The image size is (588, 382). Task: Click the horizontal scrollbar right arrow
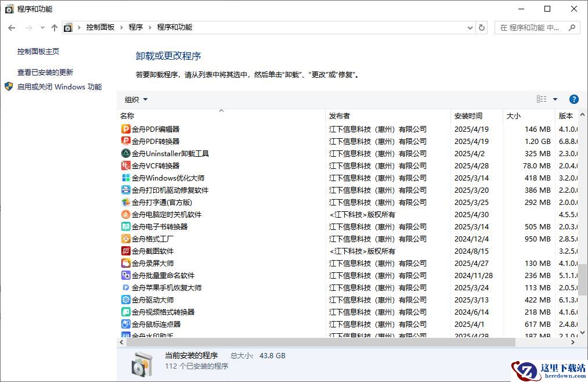[573, 343]
